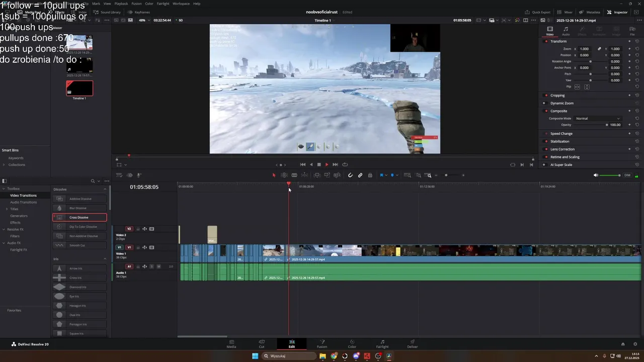
Task: Switch to the Cut page
Action: coord(262,344)
